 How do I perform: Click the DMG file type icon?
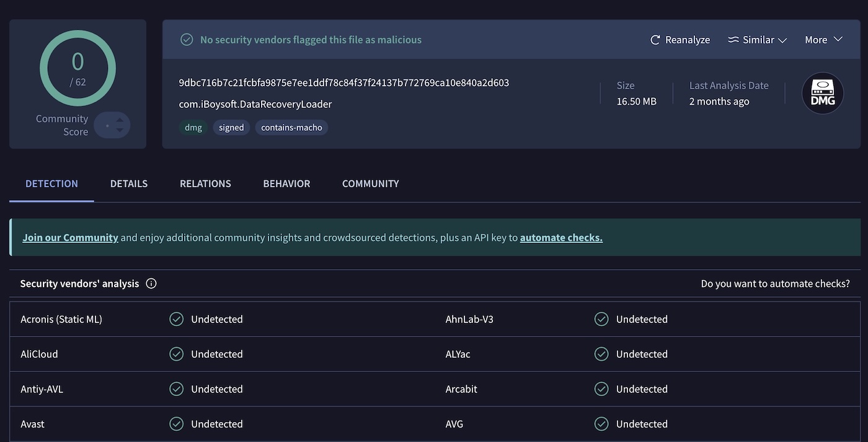823,93
